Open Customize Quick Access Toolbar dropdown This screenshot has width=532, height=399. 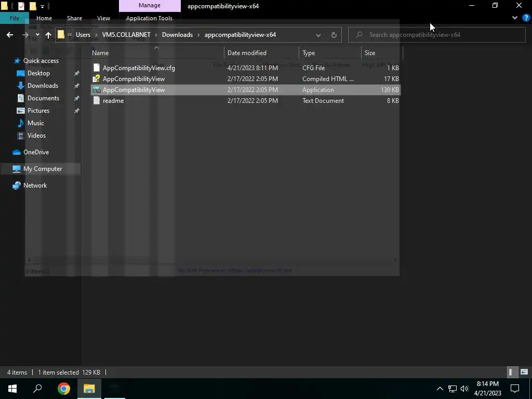(42, 6)
